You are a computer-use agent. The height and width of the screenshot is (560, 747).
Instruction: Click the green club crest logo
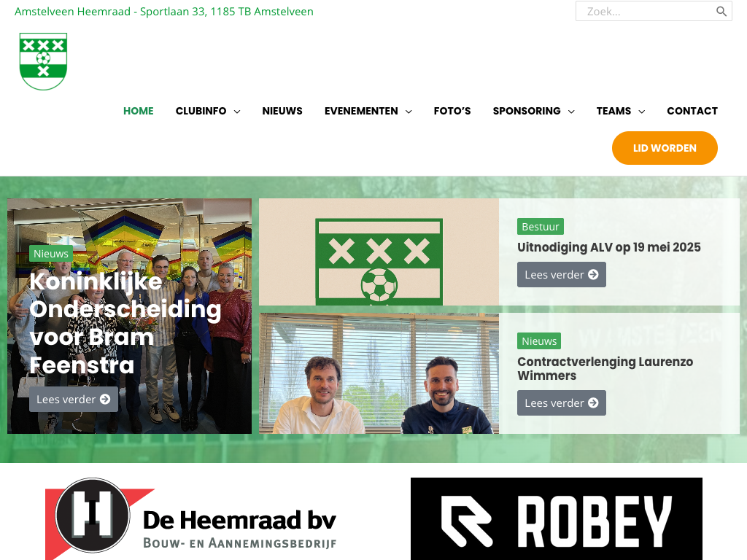click(43, 61)
